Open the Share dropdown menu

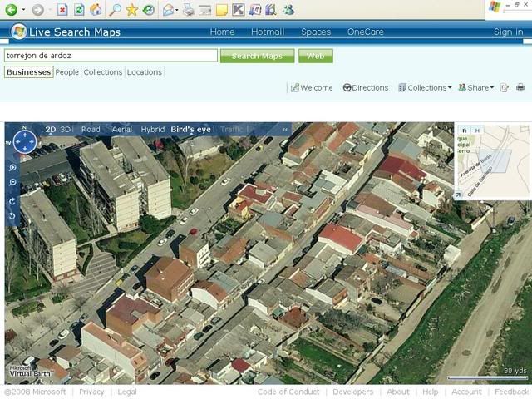480,87
